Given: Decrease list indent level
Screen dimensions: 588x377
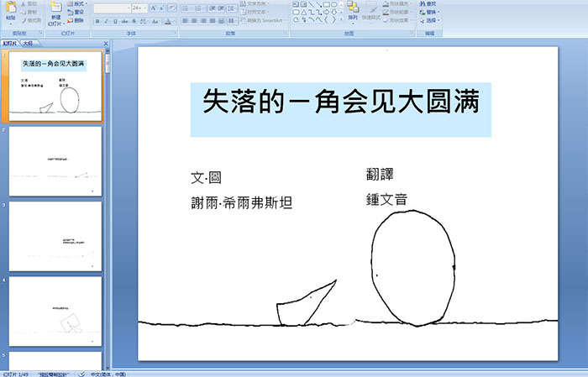Looking at the screenshot, I should pyautogui.click(x=213, y=8).
